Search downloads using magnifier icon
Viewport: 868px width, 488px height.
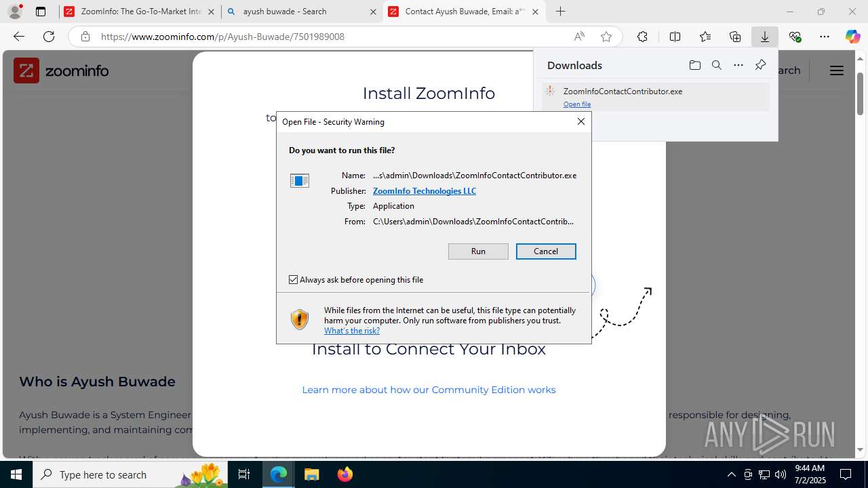(716, 65)
